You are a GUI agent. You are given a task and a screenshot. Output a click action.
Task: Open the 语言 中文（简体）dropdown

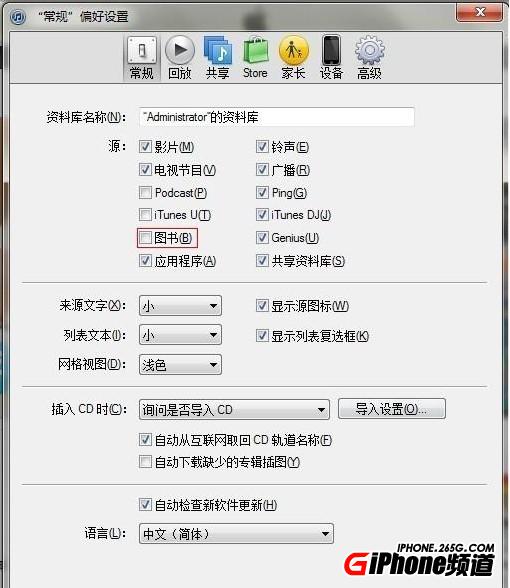236,533
